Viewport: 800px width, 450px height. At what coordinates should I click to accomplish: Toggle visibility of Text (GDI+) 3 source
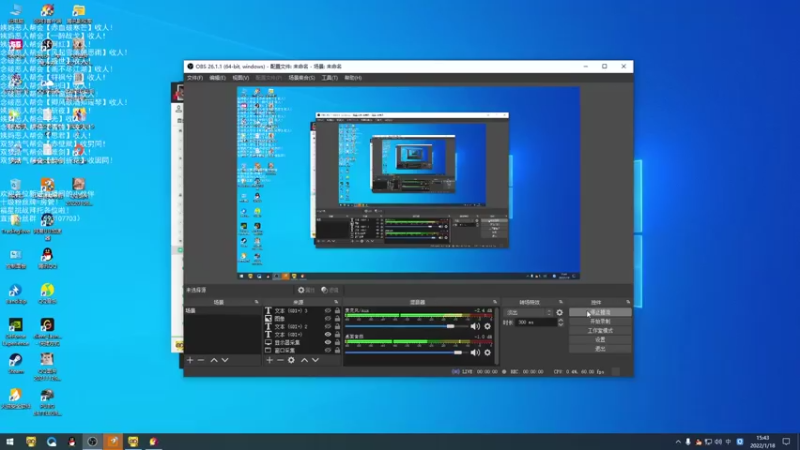(x=328, y=311)
